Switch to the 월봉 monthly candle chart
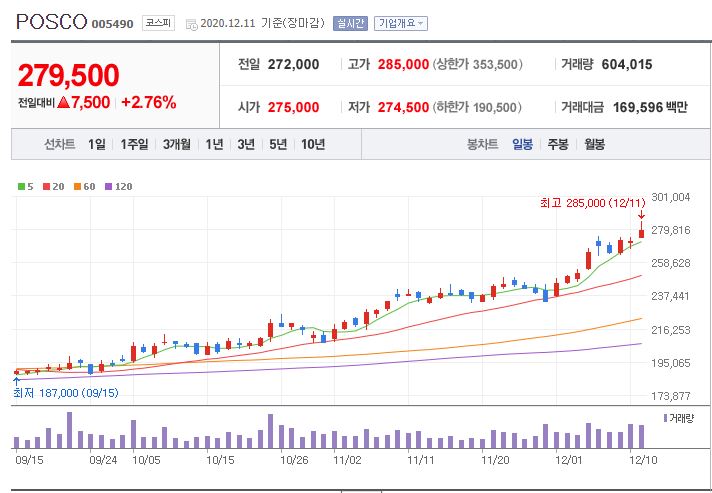Screen dimensions: 712x493 [594, 144]
